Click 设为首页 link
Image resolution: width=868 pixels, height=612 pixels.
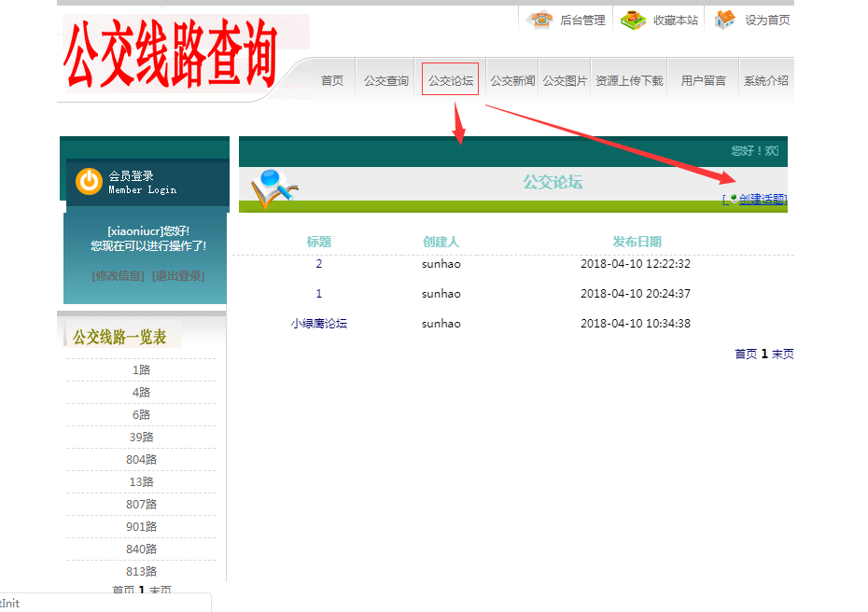click(x=767, y=21)
